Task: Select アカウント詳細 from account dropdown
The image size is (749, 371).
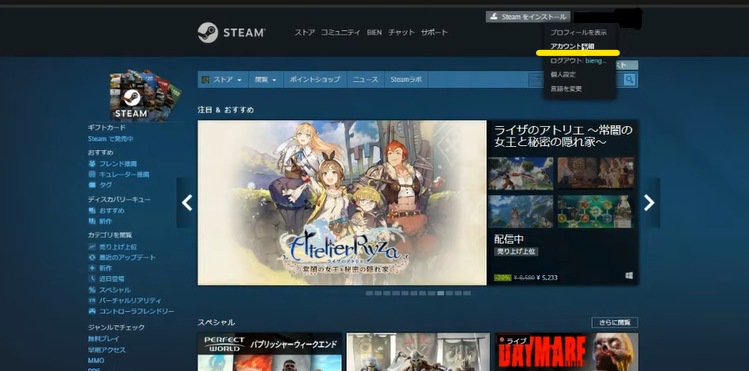Action: pos(572,46)
